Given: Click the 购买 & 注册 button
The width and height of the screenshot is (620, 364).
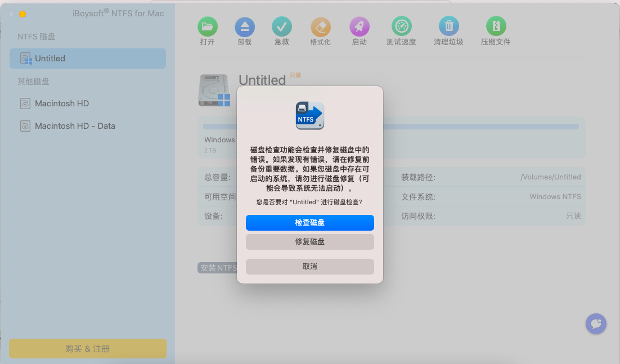Looking at the screenshot, I should pyautogui.click(x=88, y=349).
